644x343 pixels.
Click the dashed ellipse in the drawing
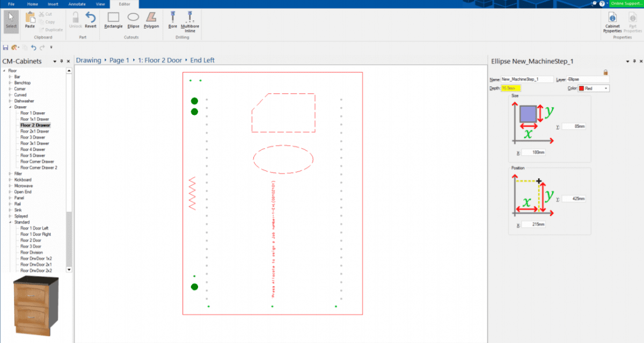[x=283, y=159]
